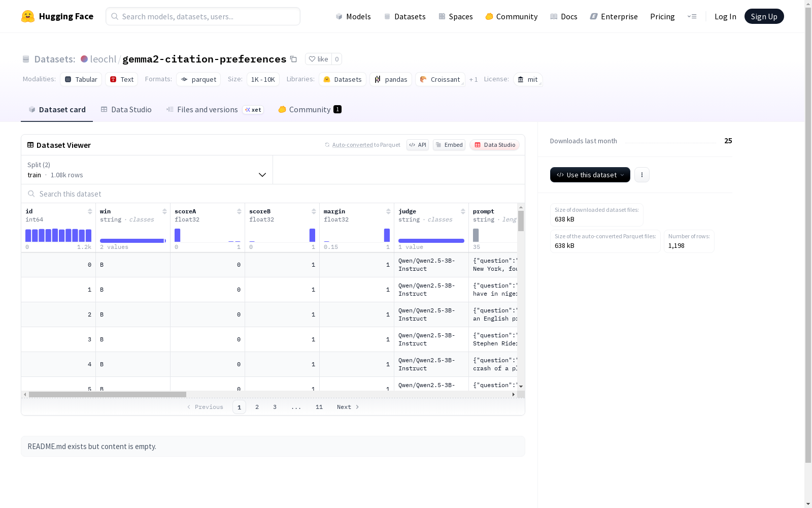Open the Community tab
Screen dimensions: 812x508
tap(310, 110)
